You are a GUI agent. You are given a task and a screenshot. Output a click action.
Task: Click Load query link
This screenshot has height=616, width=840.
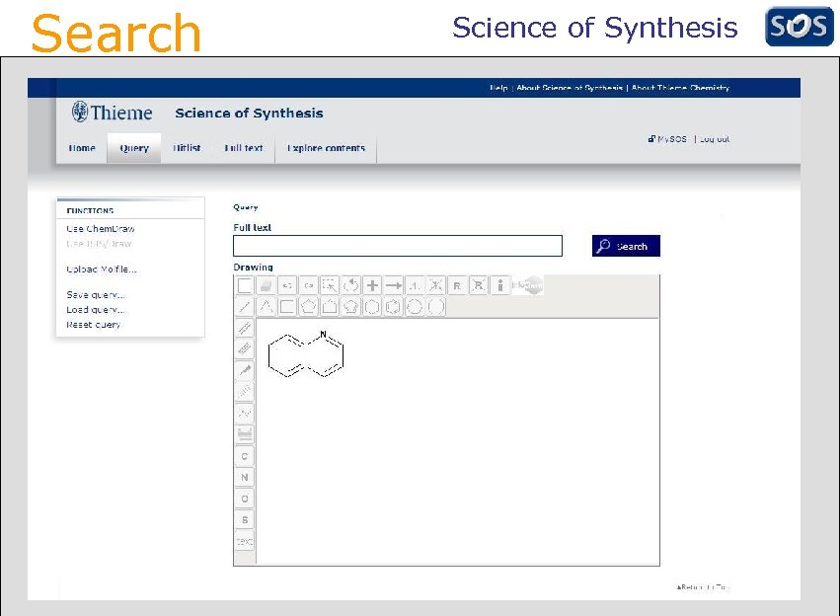[96, 310]
